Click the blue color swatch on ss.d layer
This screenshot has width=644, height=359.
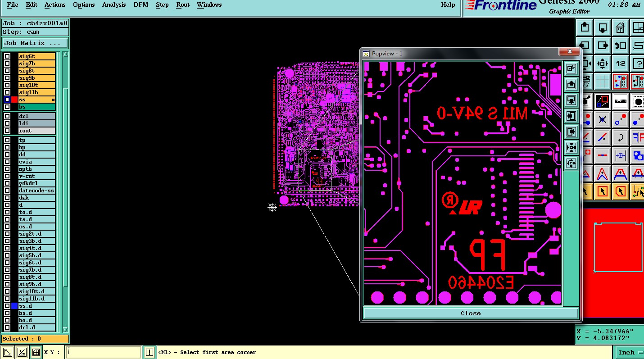(x=14, y=306)
